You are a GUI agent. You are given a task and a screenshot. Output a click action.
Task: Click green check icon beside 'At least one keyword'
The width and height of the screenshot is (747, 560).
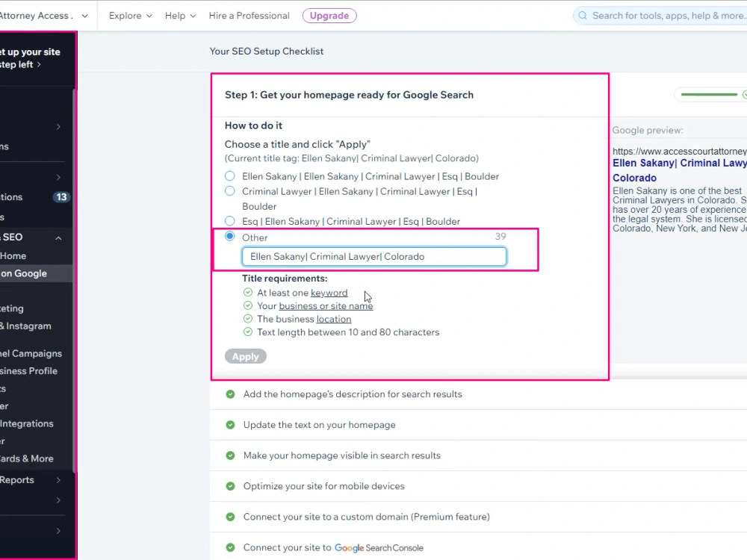tap(248, 293)
